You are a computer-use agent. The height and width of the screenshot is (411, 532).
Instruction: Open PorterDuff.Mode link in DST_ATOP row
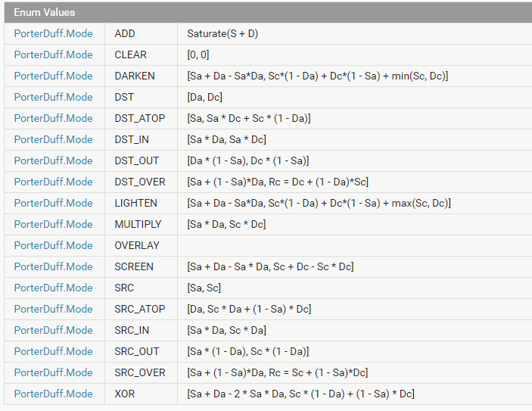[x=53, y=118]
